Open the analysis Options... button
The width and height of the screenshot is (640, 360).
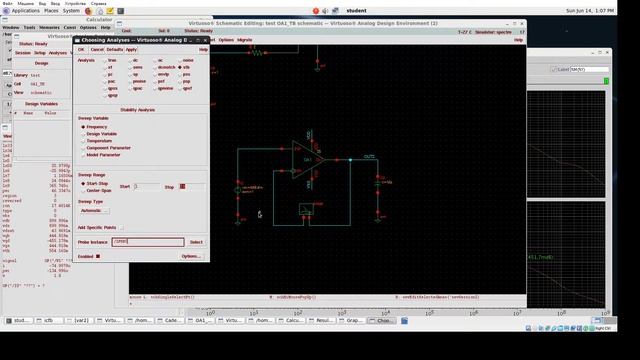191,256
